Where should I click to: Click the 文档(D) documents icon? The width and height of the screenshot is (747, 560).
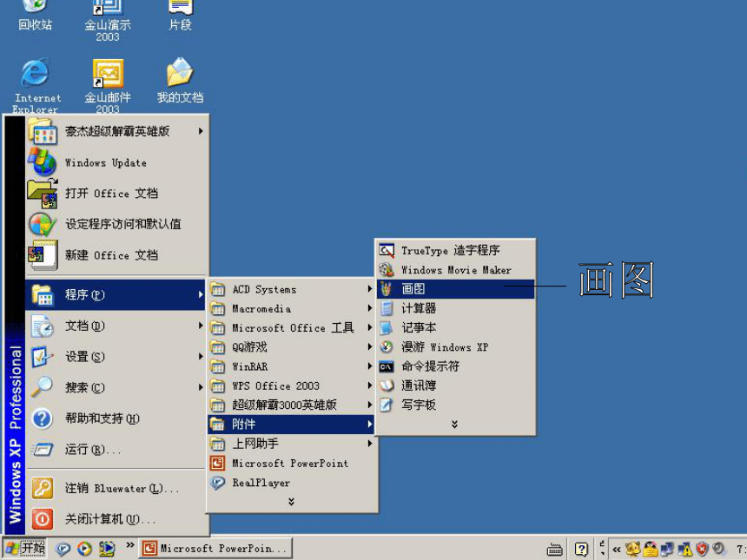click(x=43, y=326)
